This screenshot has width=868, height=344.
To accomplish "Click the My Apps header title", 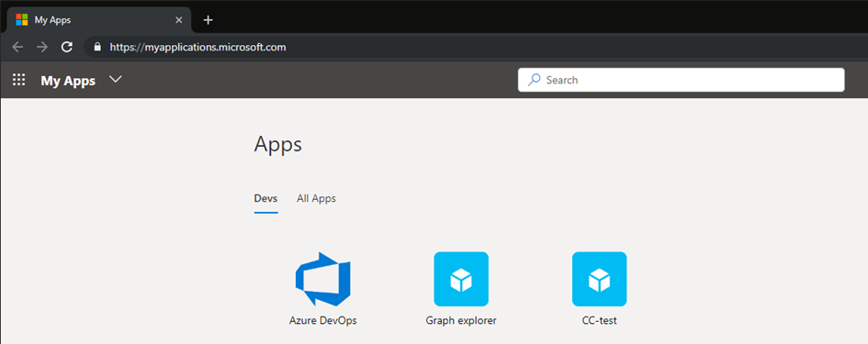I will [68, 81].
